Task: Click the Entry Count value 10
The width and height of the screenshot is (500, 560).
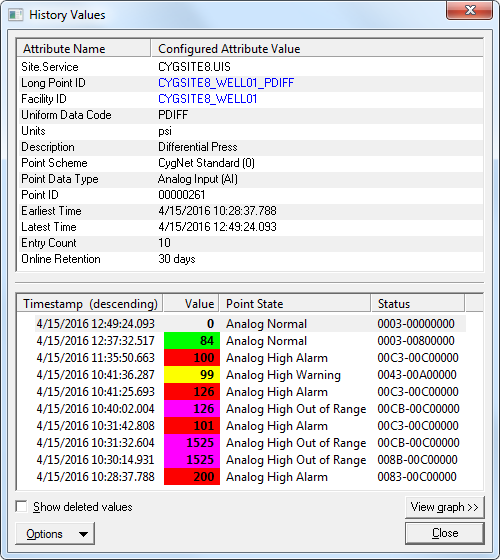Action: [164, 243]
